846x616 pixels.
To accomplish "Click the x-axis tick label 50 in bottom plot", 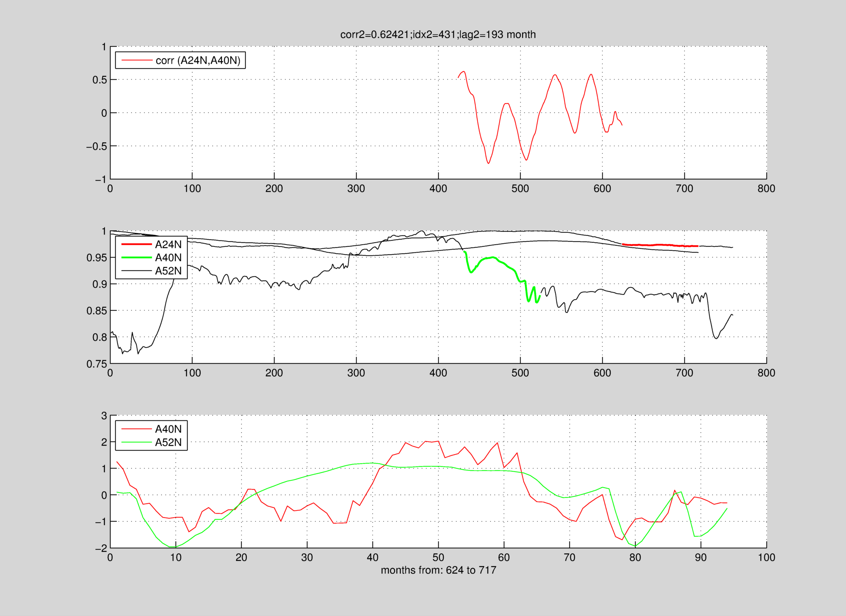I will (x=438, y=558).
